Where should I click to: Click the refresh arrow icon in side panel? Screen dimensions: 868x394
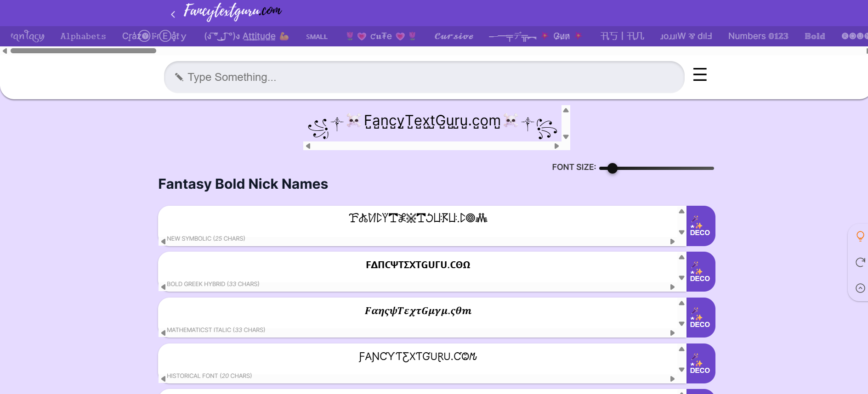click(x=860, y=262)
